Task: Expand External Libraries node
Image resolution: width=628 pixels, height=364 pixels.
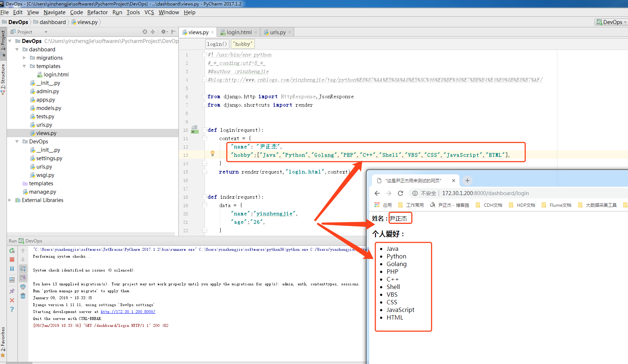Action: point(10,200)
